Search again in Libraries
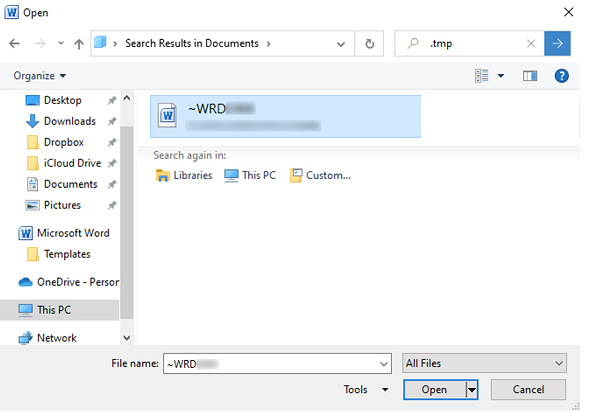Viewport: 589px width, 413px height. pyautogui.click(x=184, y=175)
